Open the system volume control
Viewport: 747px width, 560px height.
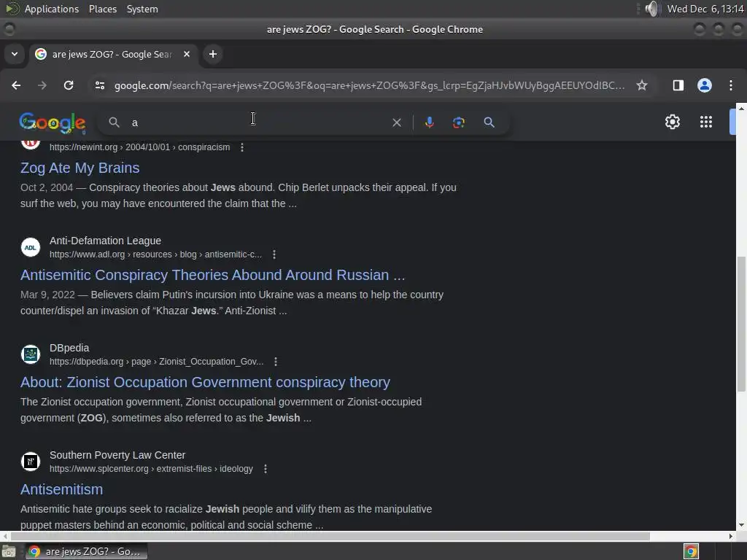[651, 9]
